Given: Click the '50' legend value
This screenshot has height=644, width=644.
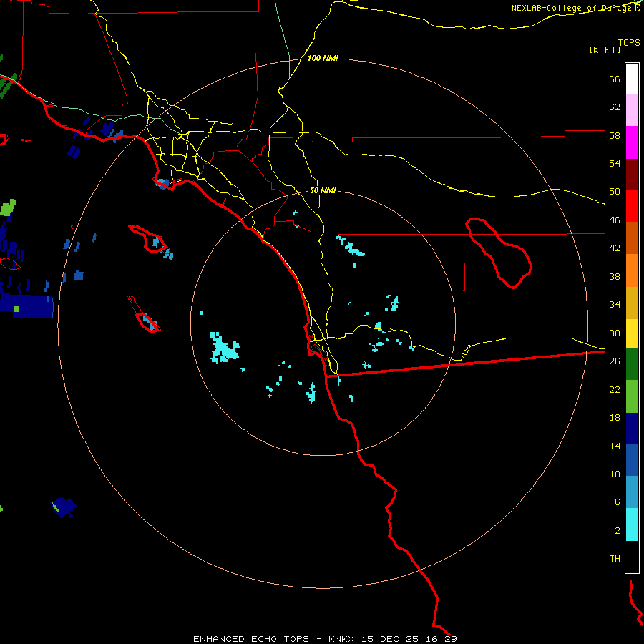Looking at the screenshot, I should point(615,192).
